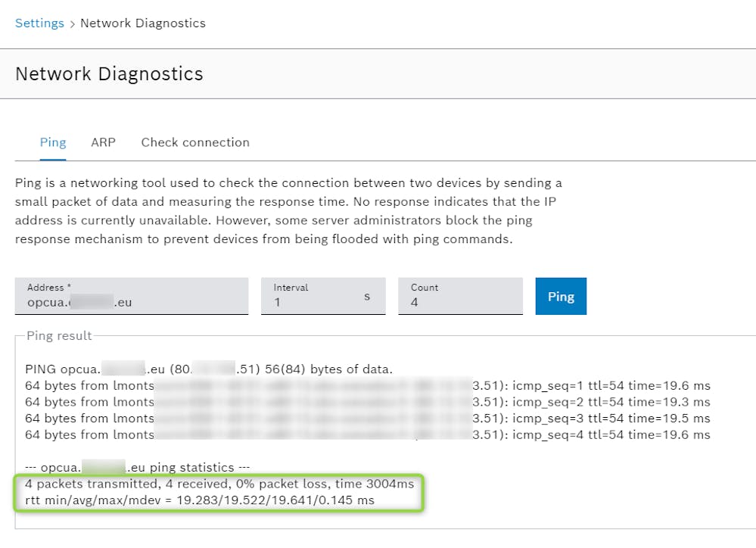The width and height of the screenshot is (756, 548).
Task: Select the Count input field
Action: pyautogui.click(x=460, y=302)
